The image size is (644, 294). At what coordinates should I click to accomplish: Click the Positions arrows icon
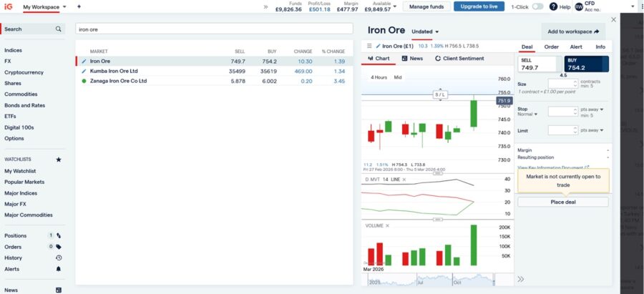tap(59, 235)
